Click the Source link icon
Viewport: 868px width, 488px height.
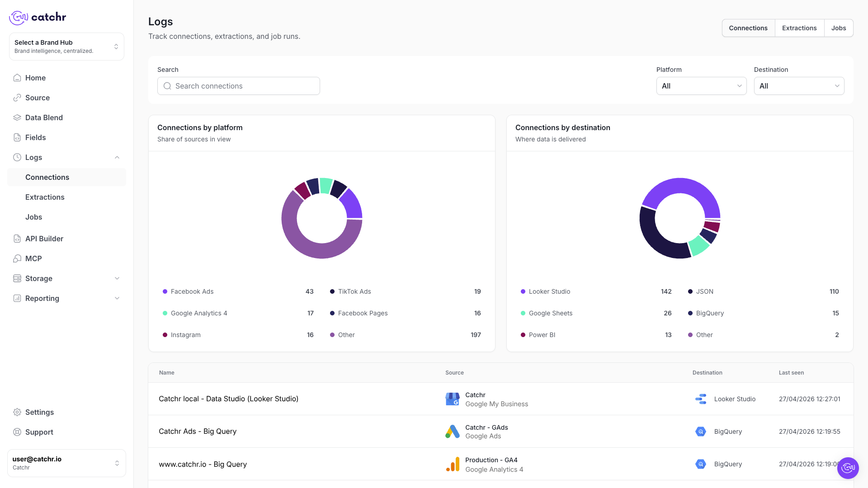[17, 98]
